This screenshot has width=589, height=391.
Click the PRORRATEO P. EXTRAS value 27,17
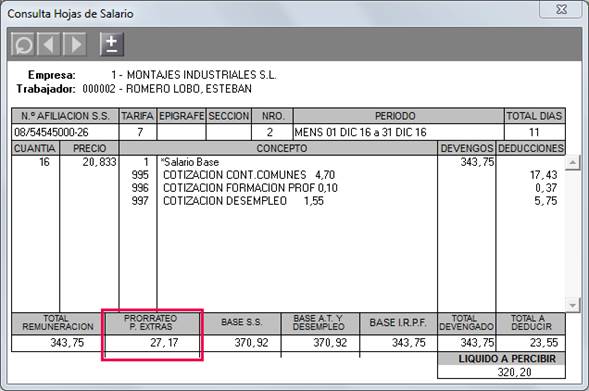pyautogui.click(x=164, y=343)
